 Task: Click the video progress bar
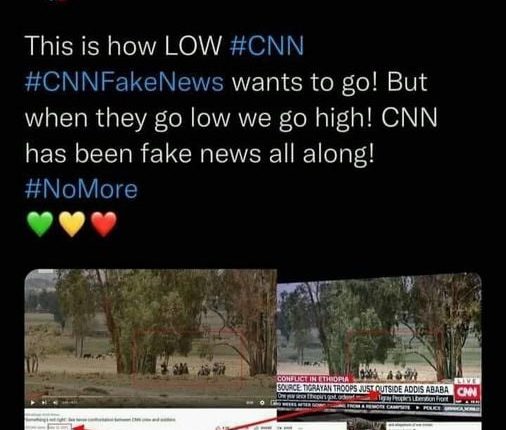[151, 397]
